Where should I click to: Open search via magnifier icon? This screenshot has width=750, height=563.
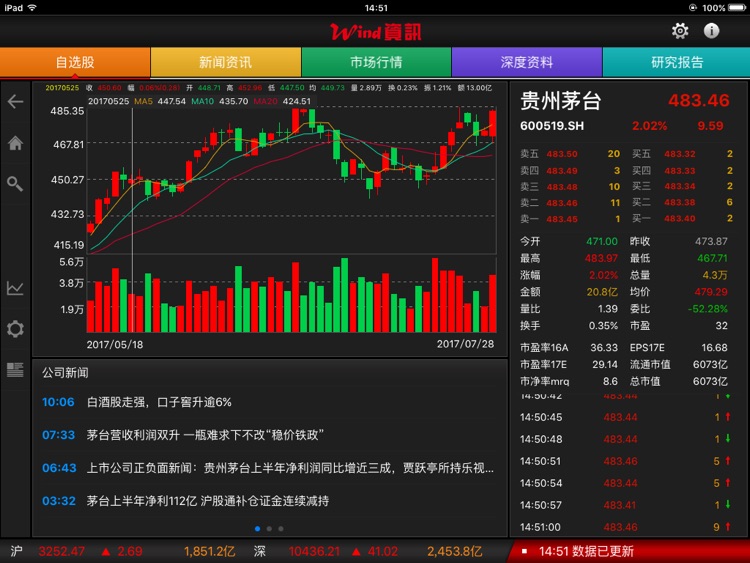[x=15, y=184]
